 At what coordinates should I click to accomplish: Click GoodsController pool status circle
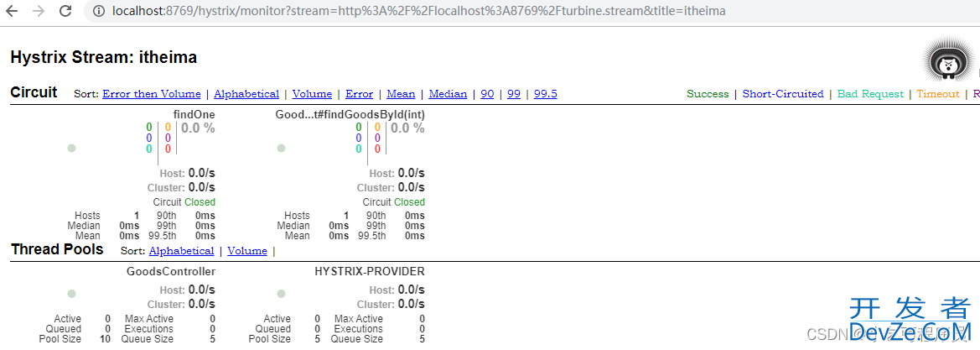click(x=71, y=294)
